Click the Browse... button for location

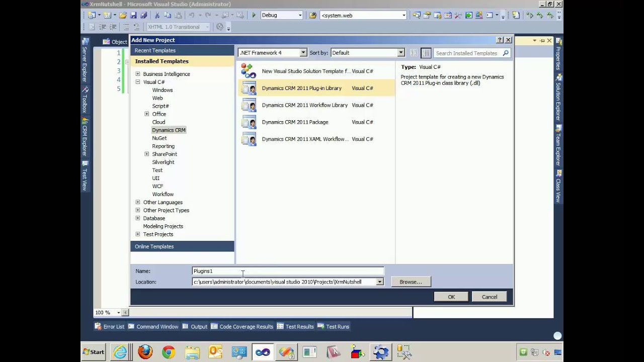[411, 282]
